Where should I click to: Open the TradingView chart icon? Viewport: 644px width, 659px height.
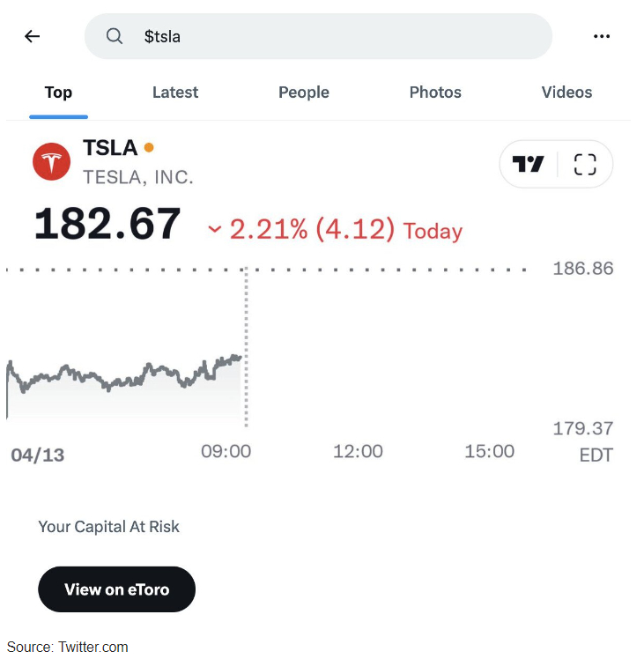click(x=528, y=164)
